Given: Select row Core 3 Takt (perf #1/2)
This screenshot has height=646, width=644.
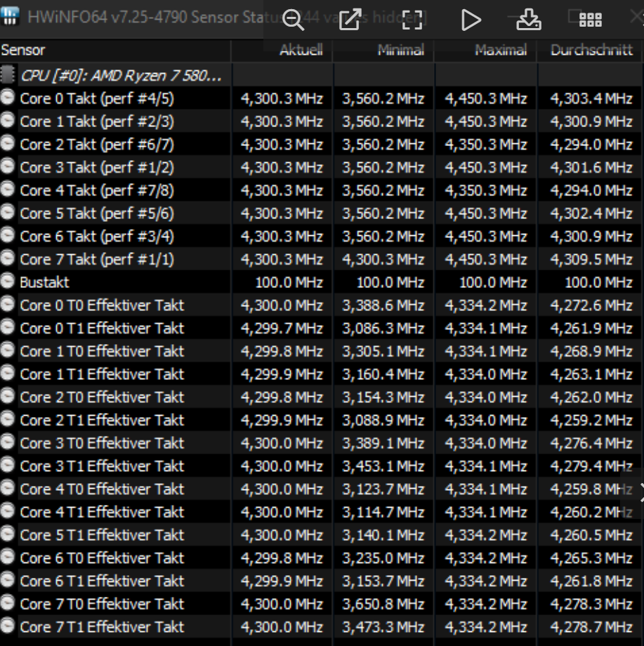Looking at the screenshot, I should point(322,167).
